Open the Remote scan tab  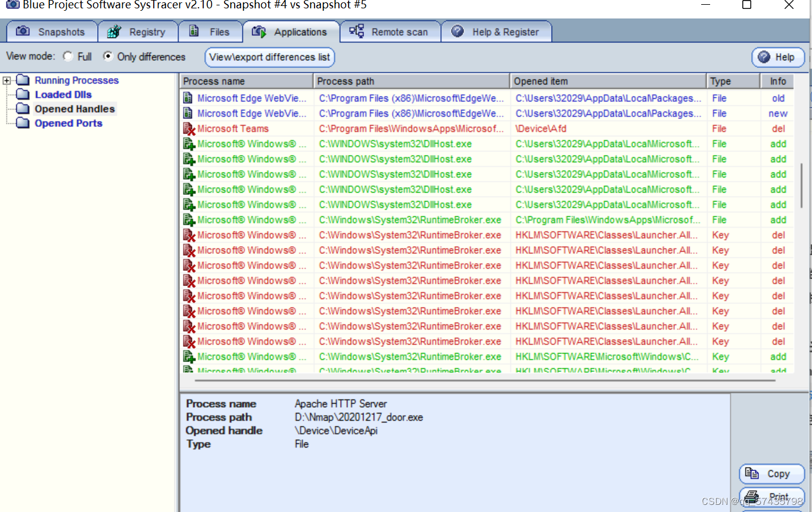[390, 32]
